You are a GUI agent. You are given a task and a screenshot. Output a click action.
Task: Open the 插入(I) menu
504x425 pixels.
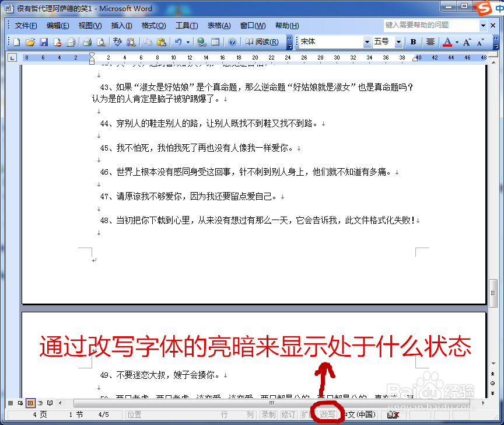point(121,26)
